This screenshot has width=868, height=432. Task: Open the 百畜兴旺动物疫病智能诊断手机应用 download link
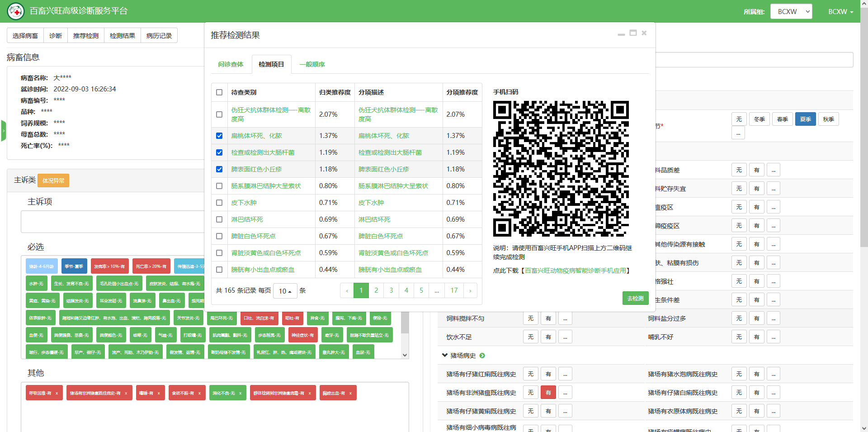pyautogui.click(x=576, y=271)
